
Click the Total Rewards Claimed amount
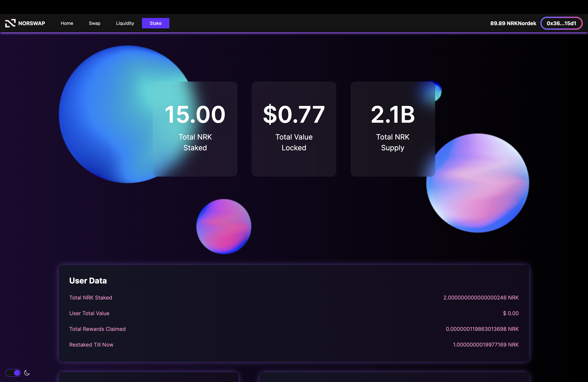pos(482,329)
